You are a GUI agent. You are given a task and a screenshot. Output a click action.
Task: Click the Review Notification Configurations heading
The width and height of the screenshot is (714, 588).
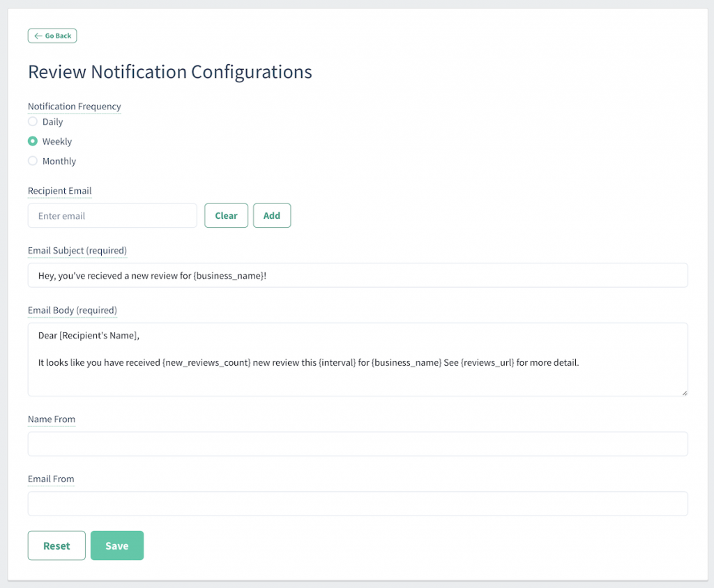click(x=169, y=72)
